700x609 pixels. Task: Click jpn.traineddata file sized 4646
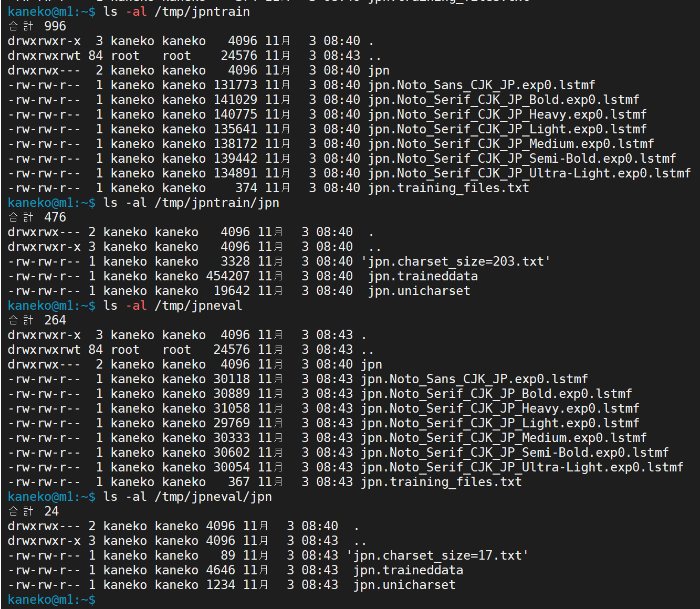coord(408,570)
